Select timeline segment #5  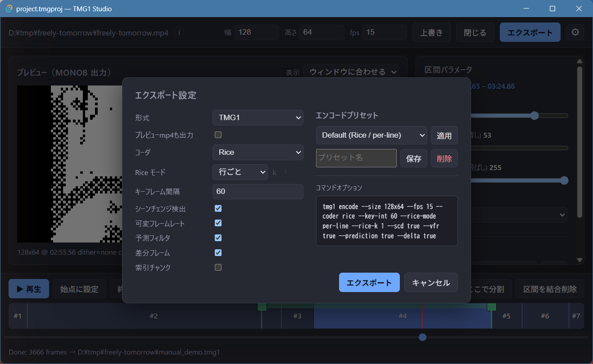[507, 316]
